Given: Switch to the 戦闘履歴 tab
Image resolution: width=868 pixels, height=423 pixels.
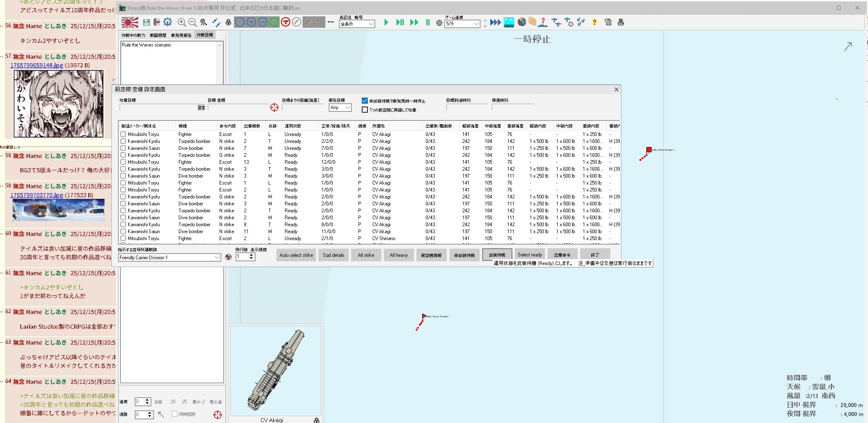Looking at the screenshot, I should pyautogui.click(x=158, y=36).
